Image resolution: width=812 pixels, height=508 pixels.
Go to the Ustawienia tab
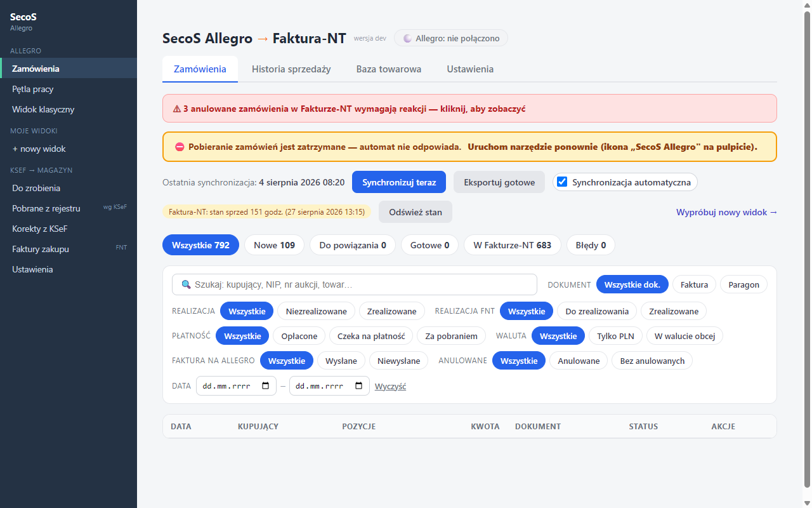[470, 69]
